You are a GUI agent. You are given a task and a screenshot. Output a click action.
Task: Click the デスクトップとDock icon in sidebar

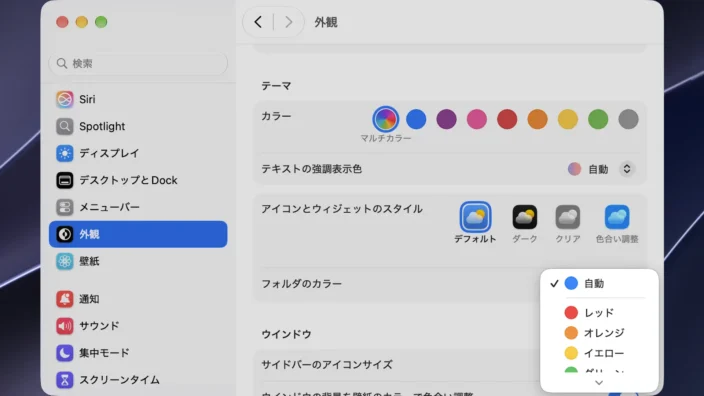coord(65,180)
